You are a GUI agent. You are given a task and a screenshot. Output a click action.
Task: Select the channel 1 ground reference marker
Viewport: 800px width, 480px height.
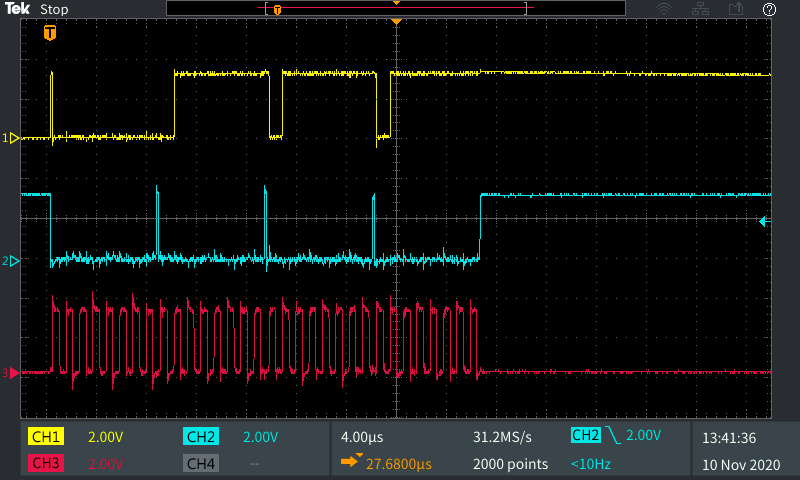point(13,138)
